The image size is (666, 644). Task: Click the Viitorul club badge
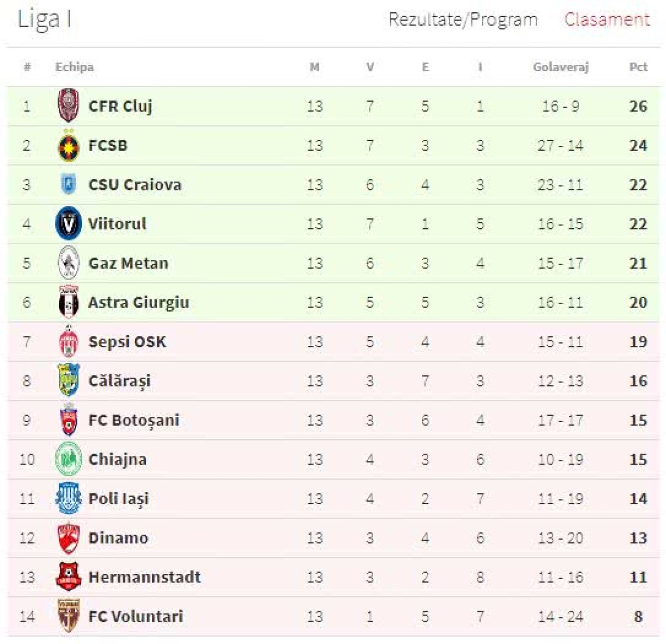[68, 224]
